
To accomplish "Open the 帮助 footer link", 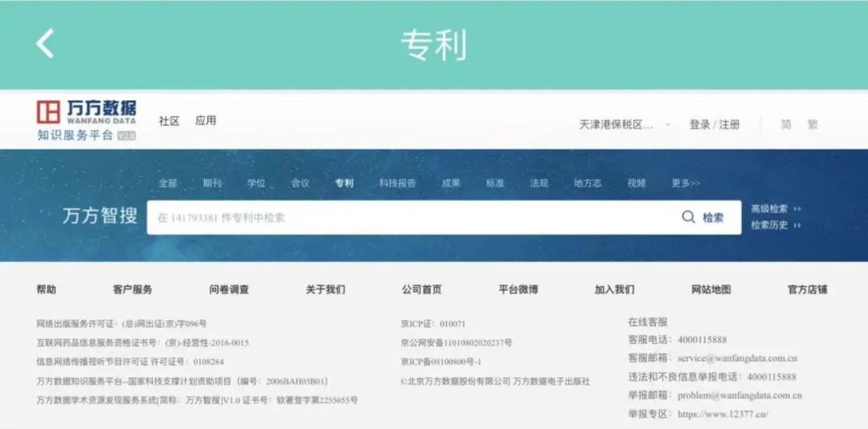I will [46, 289].
